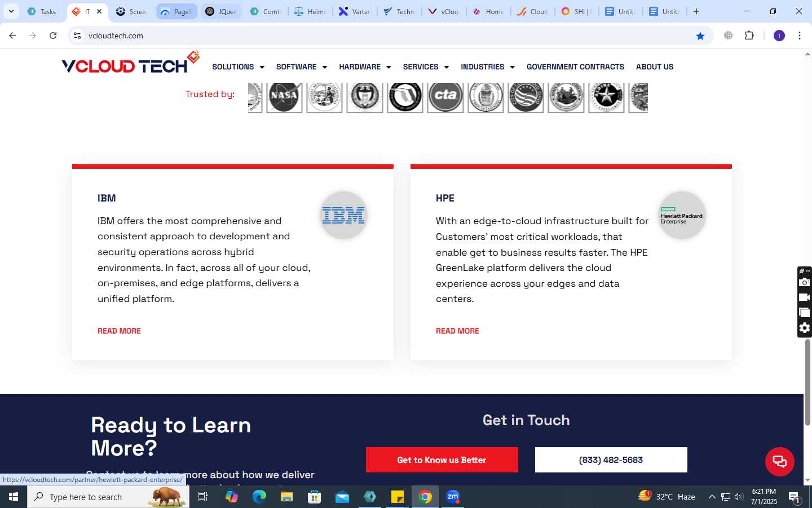Viewport: 812px width, 508px height.
Task: Click the IBM card heading
Action: pyautogui.click(x=107, y=198)
